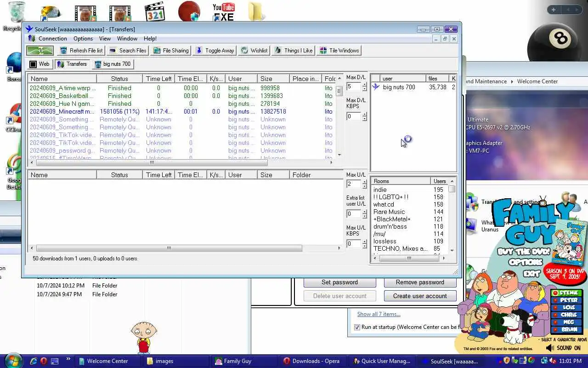Click BUY THE DVD! in Family Guy window

click(x=524, y=252)
